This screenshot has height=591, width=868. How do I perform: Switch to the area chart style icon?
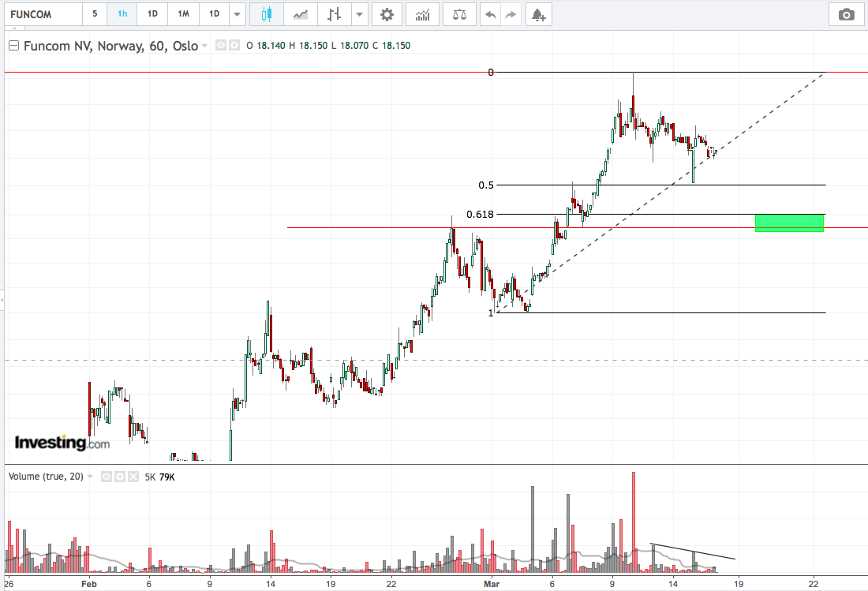(x=301, y=14)
